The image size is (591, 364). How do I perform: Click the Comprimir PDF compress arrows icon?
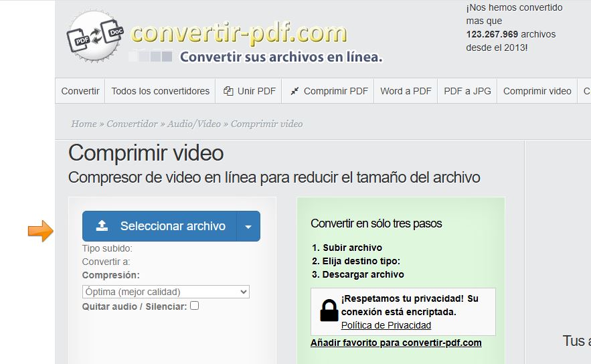click(x=294, y=91)
